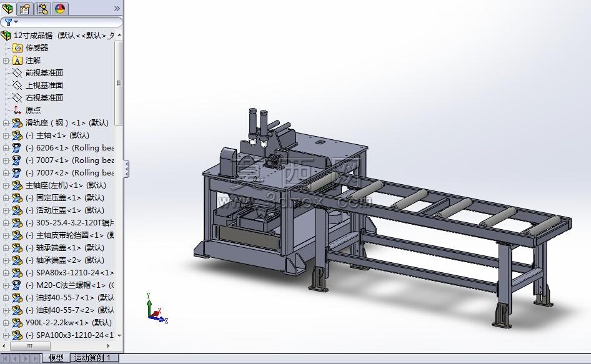The height and width of the screenshot is (364, 591).
Task: Open the filter dropdown arrow
Action: tap(16, 22)
